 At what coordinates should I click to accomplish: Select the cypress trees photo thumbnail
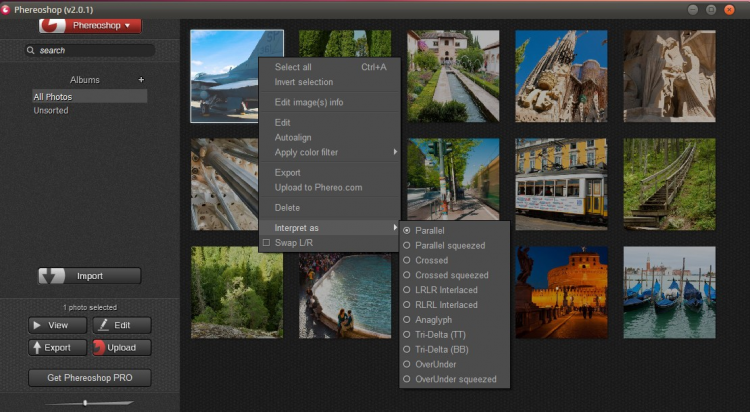point(345,44)
